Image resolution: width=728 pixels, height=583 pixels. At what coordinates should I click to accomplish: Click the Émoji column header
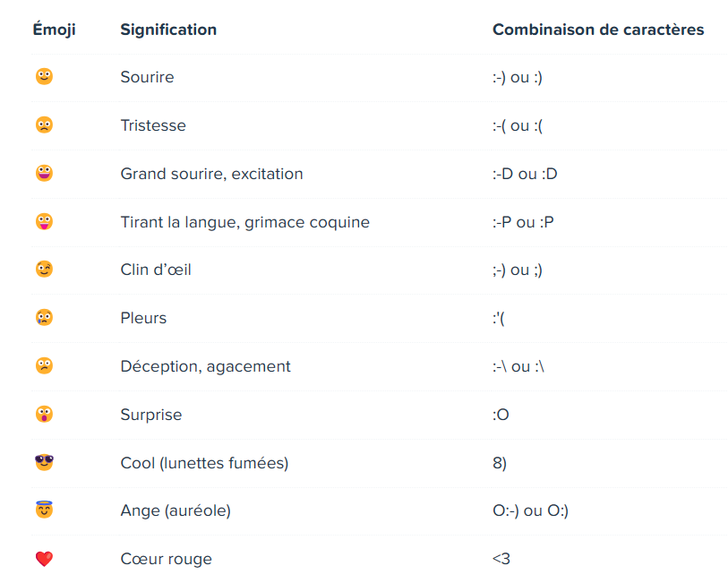54,30
